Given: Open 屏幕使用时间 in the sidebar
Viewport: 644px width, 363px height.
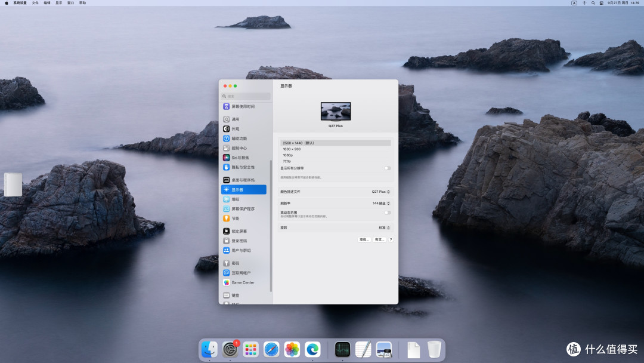Looking at the screenshot, I should click(244, 106).
